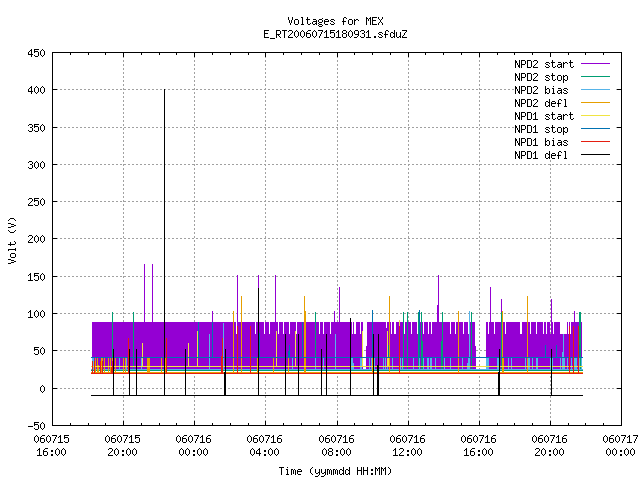Click the 150 y-axis tick label
This screenshot has height=480, width=640.
point(36,277)
